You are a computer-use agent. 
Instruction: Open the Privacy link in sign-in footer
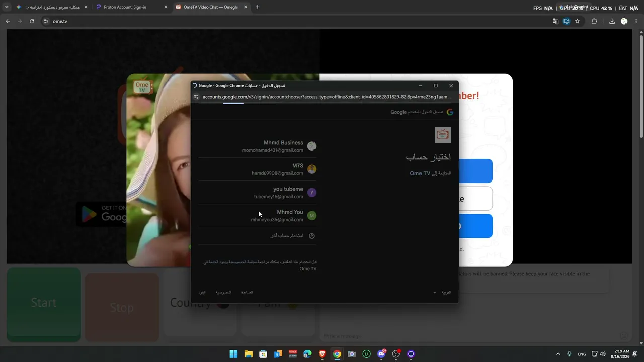point(223,292)
